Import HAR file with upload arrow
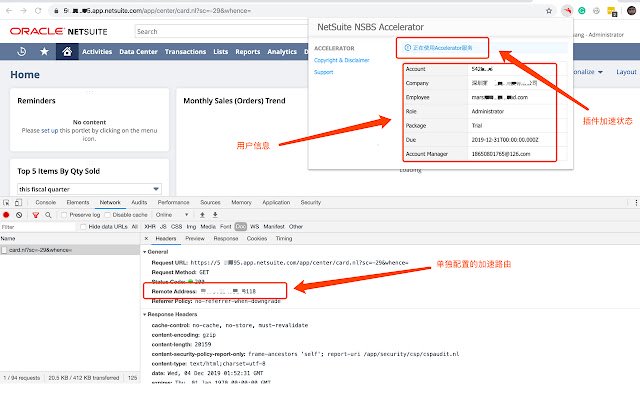The width and height of the screenshot is (640, 400). coord(202,215)
